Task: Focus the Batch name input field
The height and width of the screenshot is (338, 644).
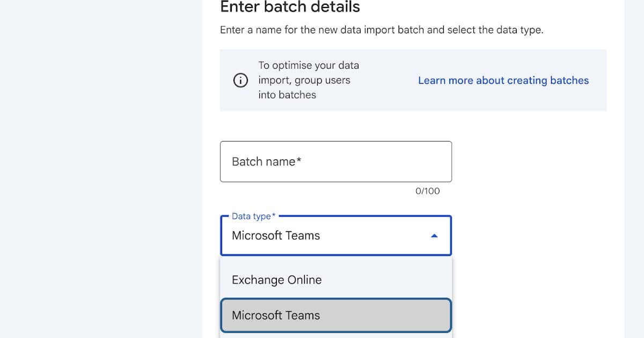Action: pos(336,161)
